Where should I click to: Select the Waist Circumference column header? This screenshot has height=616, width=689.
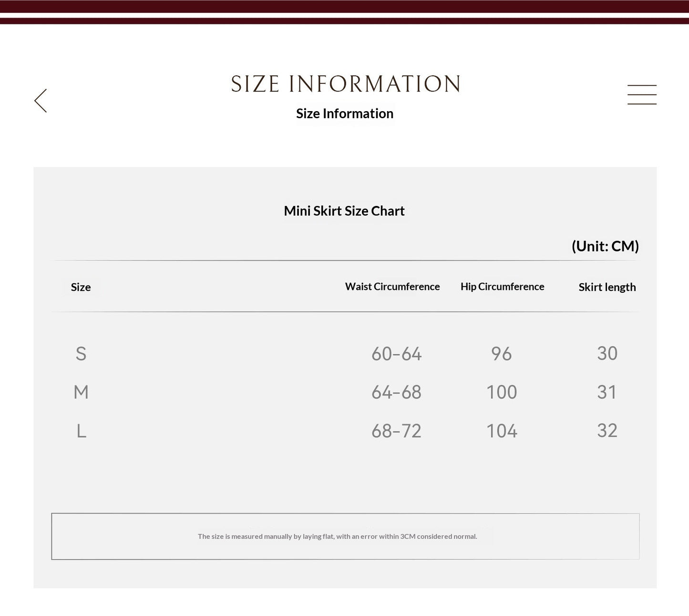pos(392,287)
